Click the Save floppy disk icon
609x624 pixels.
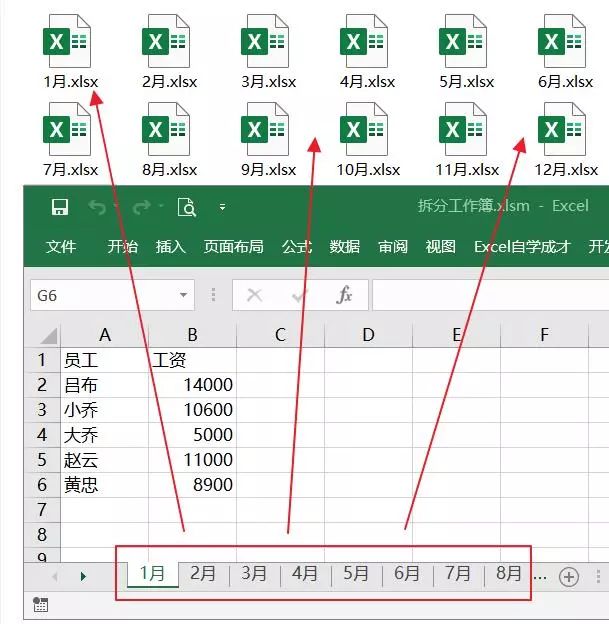60,207
